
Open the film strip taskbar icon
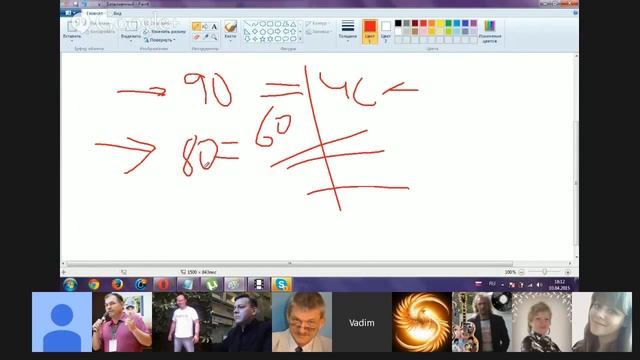click(x=258, y=284)
